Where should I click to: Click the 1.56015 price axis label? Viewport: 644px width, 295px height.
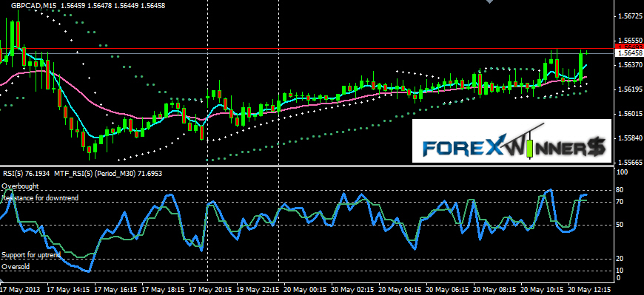[630, 114]
